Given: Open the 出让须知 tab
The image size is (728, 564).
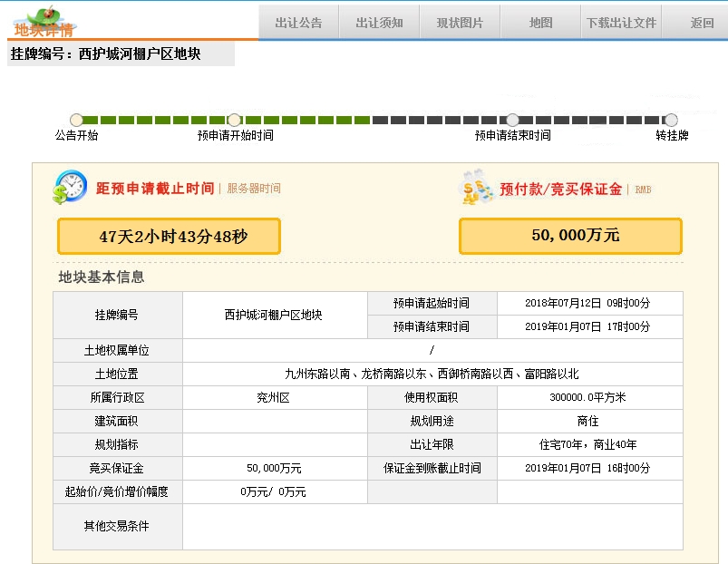Looking at the screenshot, I should click(x=379, y=23).
